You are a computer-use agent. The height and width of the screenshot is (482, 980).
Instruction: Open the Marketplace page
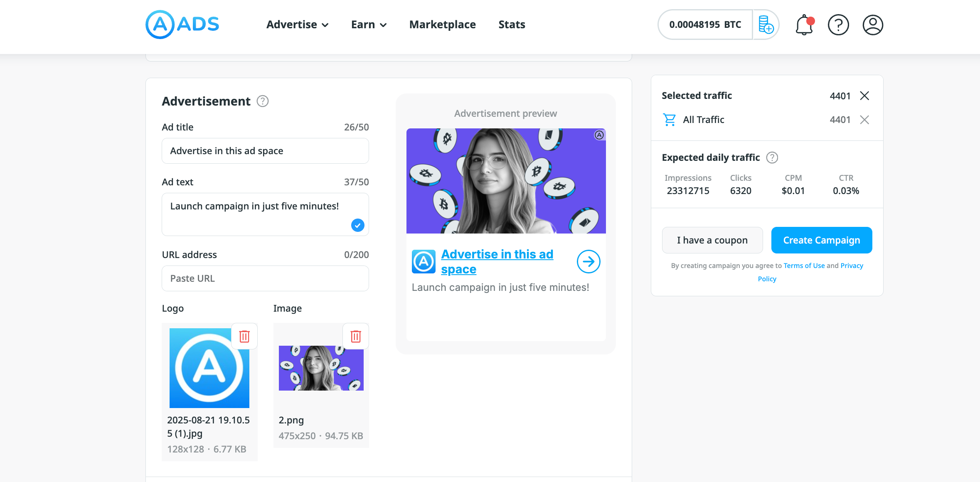tap(442, 25)
